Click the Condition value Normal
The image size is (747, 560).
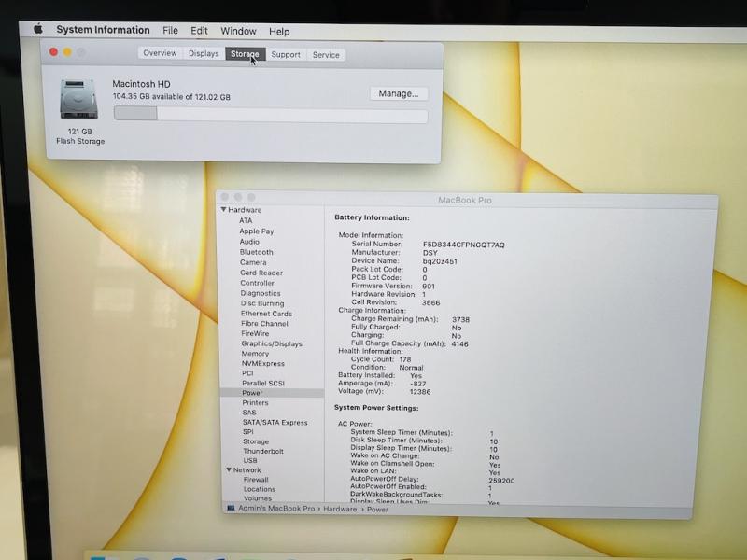tap(411, 368)
